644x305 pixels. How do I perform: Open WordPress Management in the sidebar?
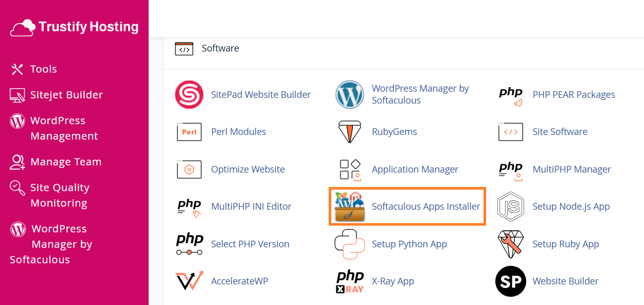pyautogui.click(x=64, y=128)
